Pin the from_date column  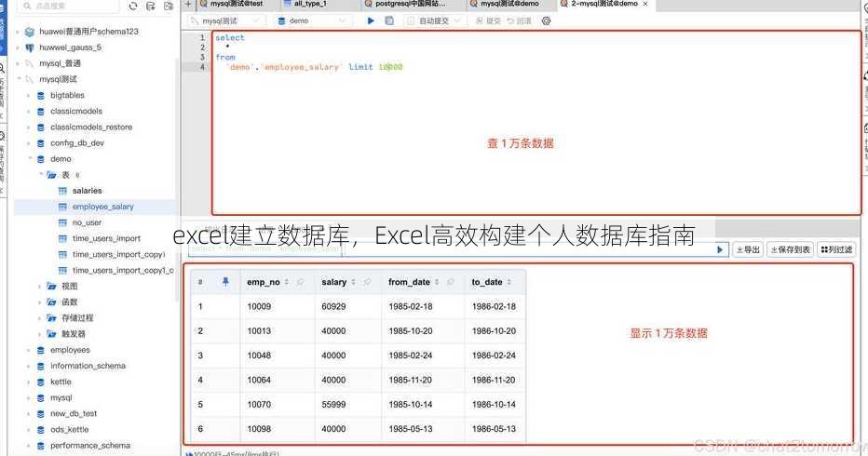click(451, 282)
